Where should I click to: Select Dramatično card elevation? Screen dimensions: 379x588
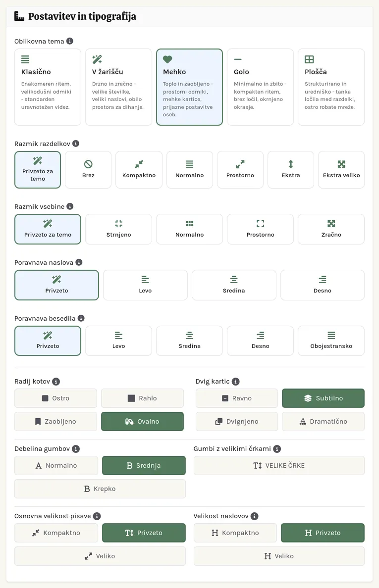coord(323,422)
